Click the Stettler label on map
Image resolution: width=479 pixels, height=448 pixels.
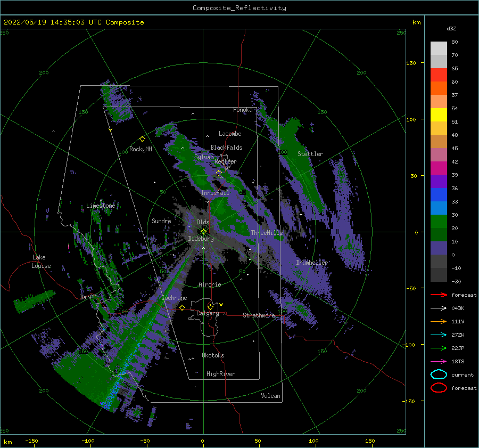310,154
